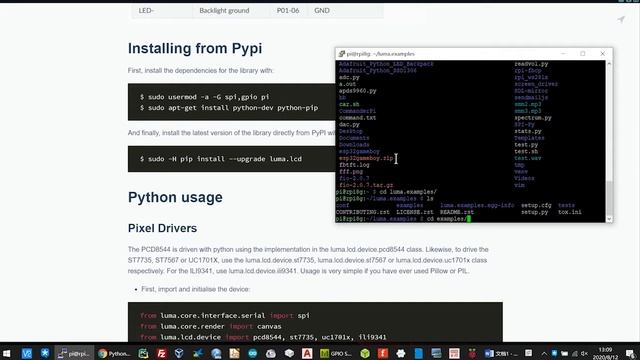Click the 'Python usage' heading

pos(175,197)
